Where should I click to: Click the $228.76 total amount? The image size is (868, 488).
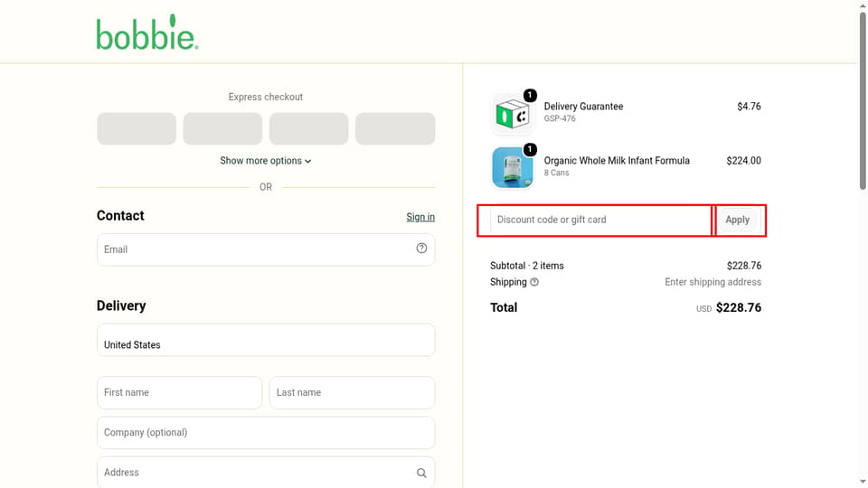pos(739,307)
